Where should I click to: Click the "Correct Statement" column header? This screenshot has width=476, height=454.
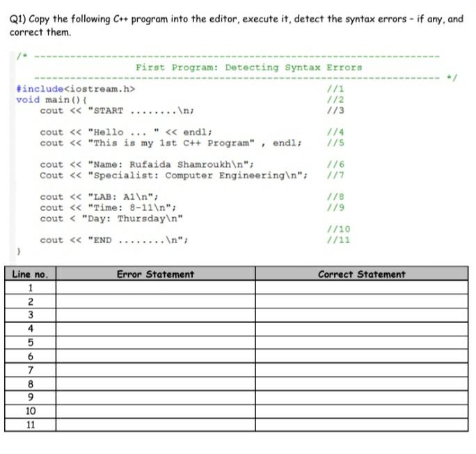tap(362, 274)
